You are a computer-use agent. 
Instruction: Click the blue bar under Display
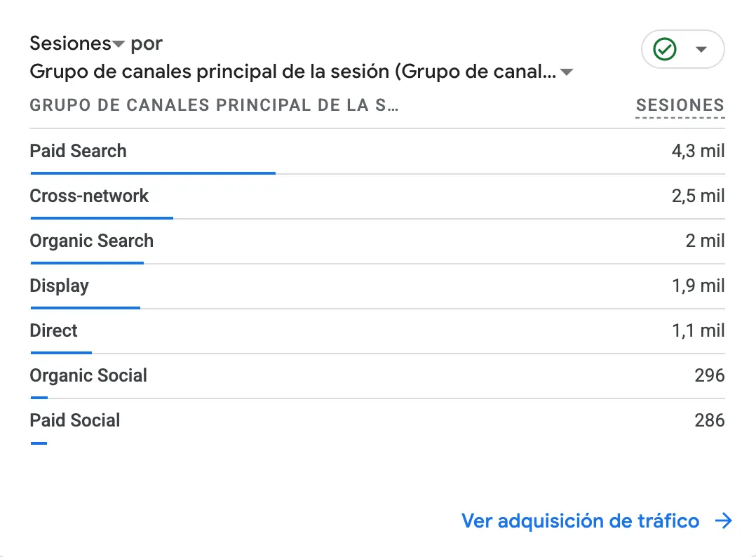[x=86, y=308]
